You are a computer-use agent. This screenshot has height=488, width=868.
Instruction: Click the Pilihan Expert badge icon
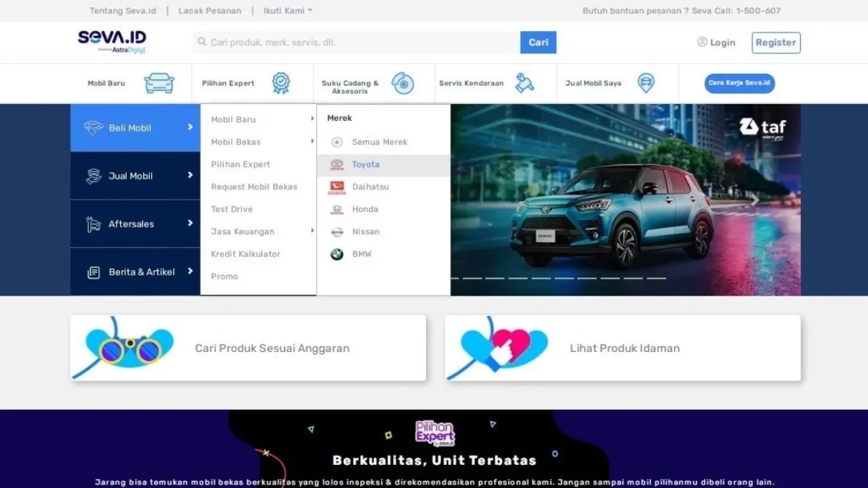click(281, 83)
